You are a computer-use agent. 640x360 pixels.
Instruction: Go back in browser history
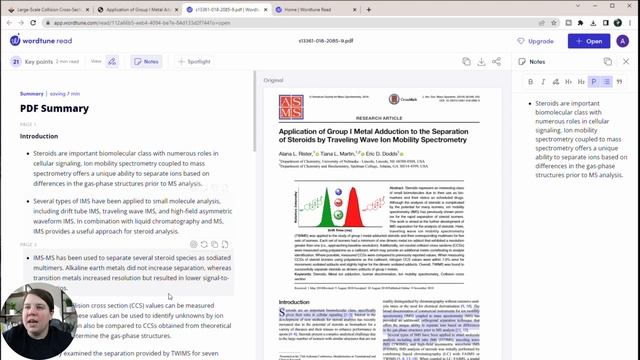(x=9, y=23)
